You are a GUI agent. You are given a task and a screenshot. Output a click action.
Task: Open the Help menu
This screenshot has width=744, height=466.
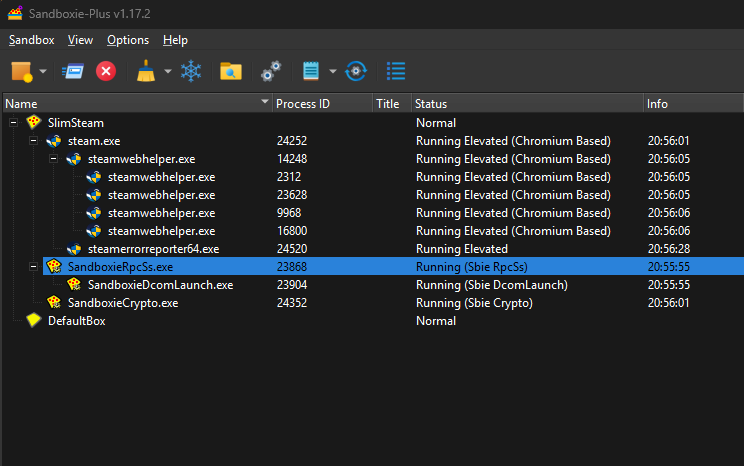(x=175, y=40)
